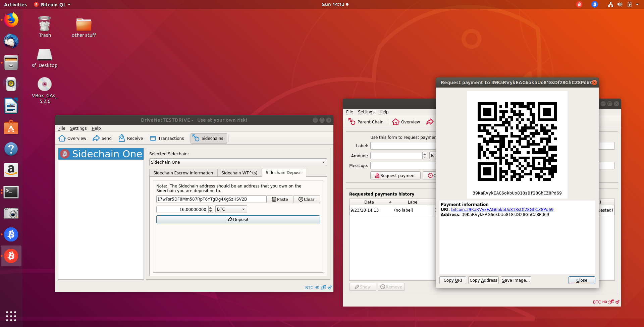
Task: Click the Deposit button
Action: pos(238,219)
